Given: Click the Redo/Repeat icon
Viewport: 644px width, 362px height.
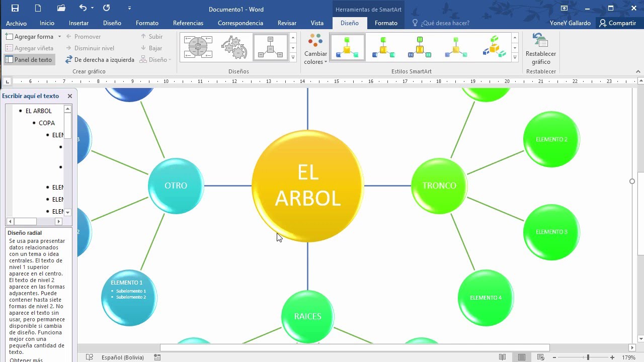Looking at the screenshot, I should click(106, 8).
